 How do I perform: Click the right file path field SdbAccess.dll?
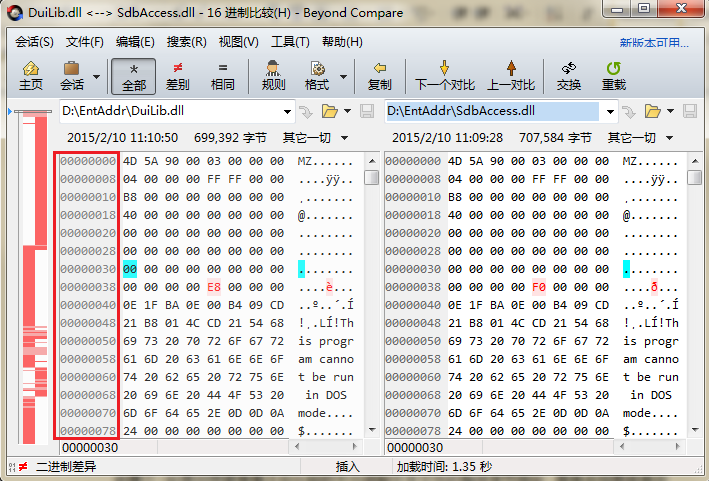[x=492, y=111]
